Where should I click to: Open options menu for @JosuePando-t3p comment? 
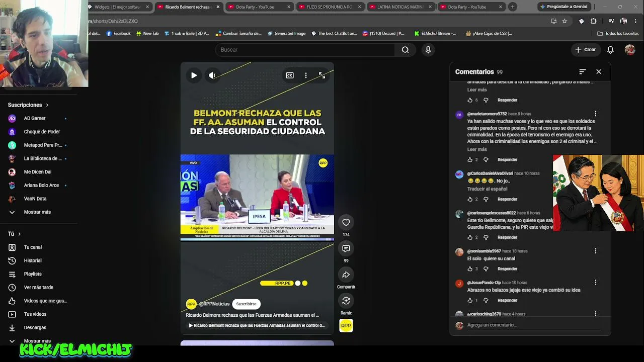[595, 283]
